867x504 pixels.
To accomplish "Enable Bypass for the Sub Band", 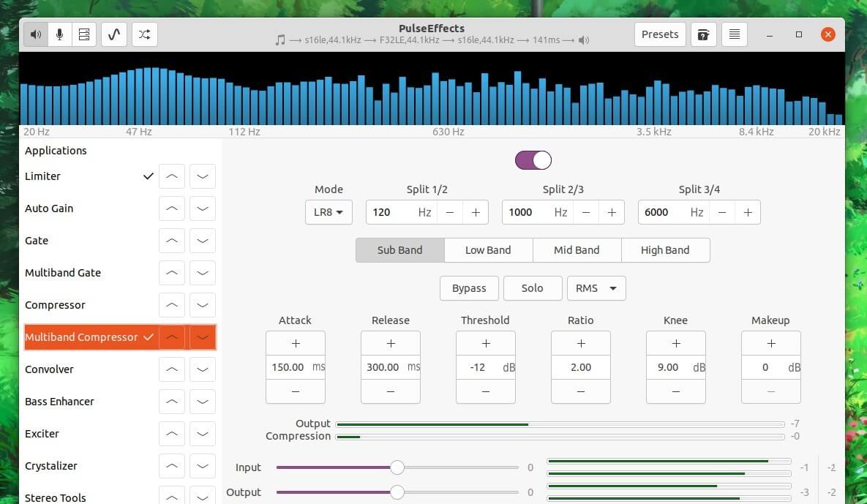I will click(469, 287).
